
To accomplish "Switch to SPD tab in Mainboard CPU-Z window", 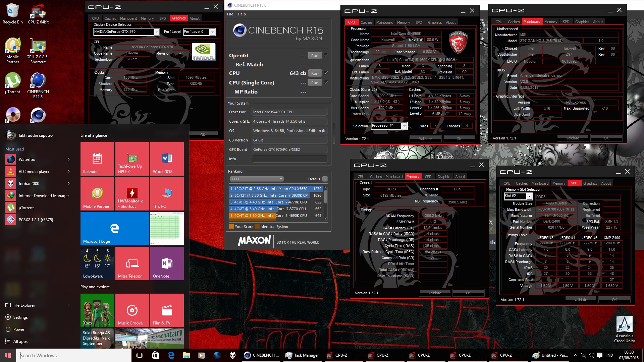I will point(566,22).
